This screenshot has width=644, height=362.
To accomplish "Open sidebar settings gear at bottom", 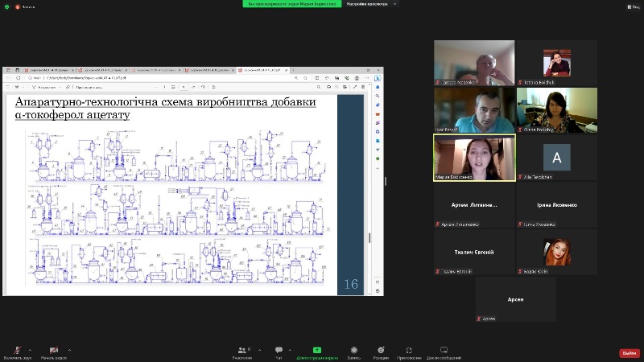I will [x=378, y=291].
